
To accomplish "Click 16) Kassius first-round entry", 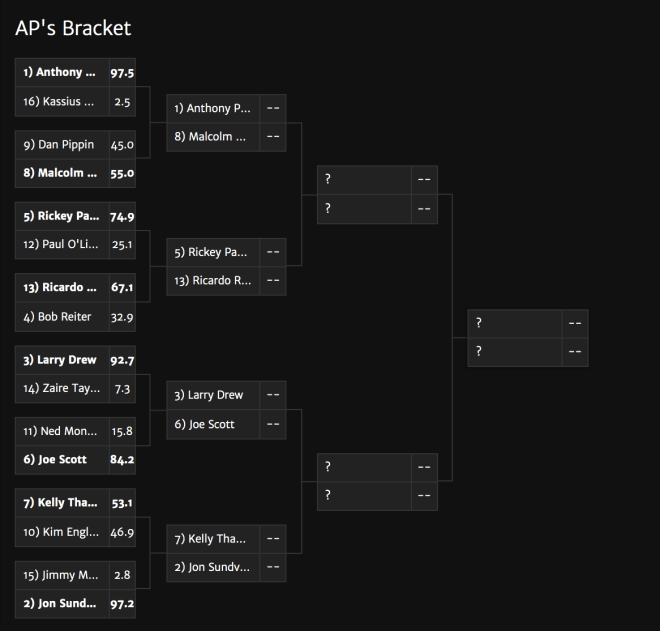I will (x=75, y=101).
